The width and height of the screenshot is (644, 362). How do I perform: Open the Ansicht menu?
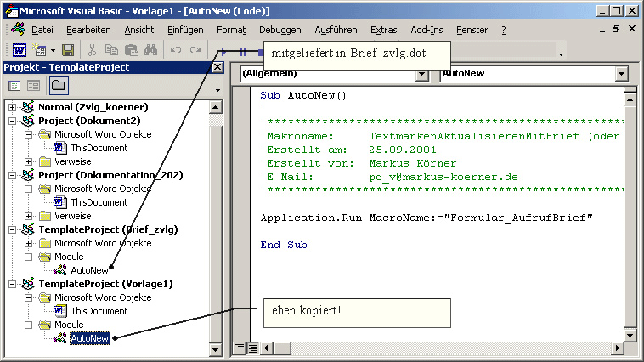point(138,30)
